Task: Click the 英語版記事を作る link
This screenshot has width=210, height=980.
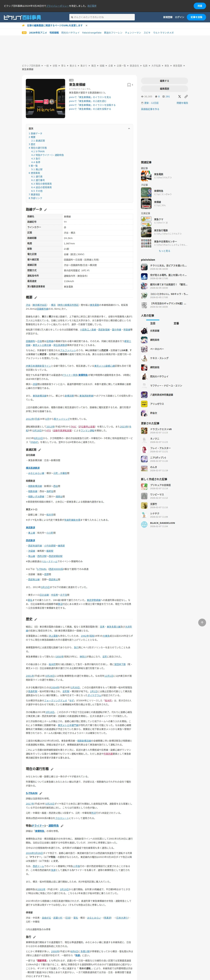Action: click(x=150, y=109)
